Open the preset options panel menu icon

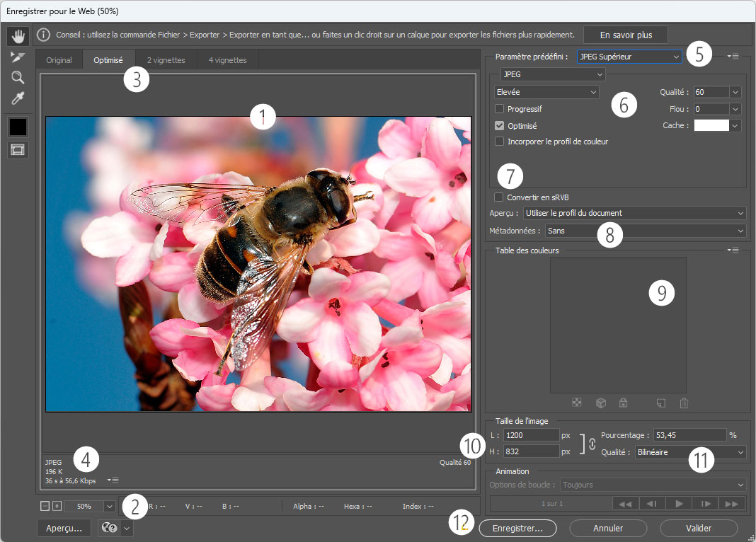point(733,57)
